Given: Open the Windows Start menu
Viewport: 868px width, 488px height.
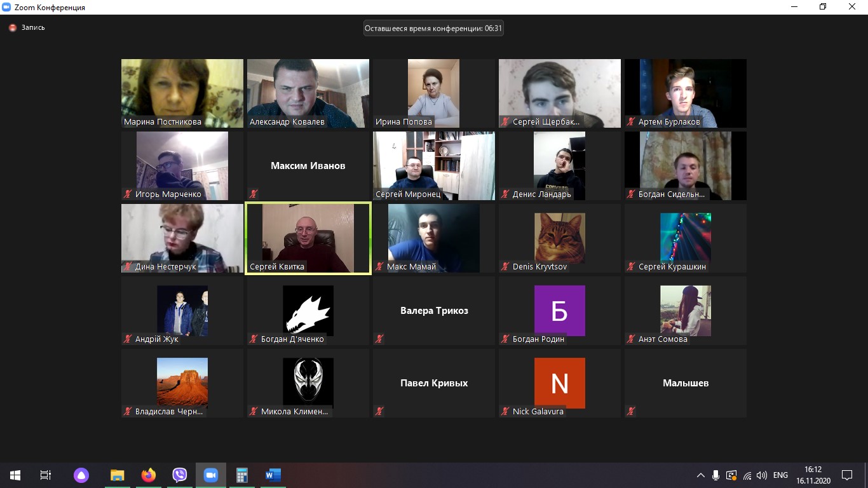Looking at the screenshot, I should pos(15,475).
